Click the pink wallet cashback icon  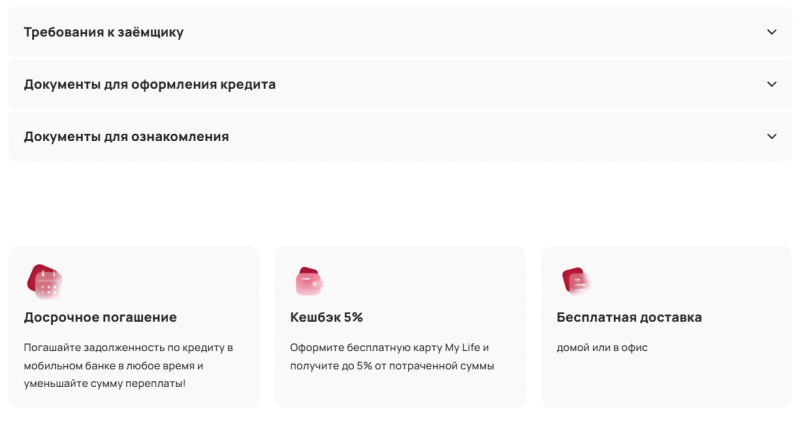tap(311, 281)
